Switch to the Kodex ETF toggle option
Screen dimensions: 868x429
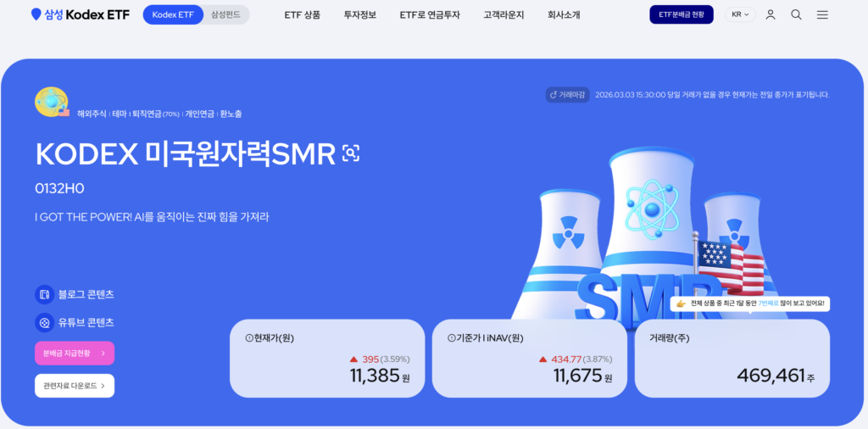(173, 15)
